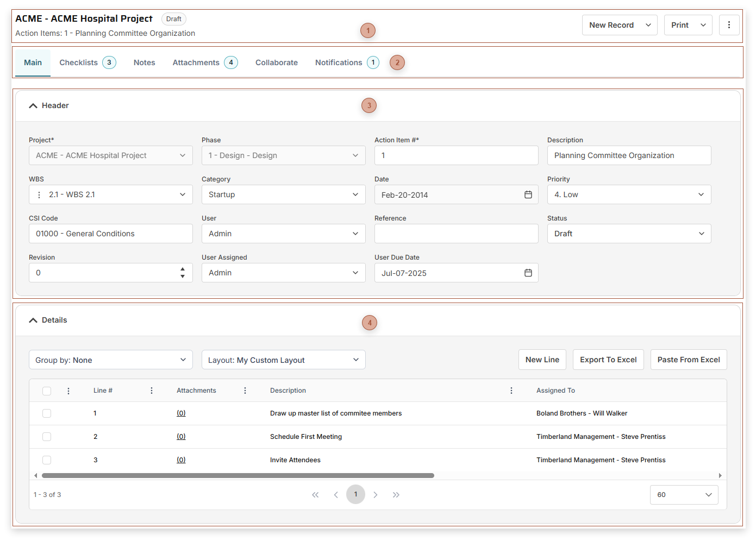
Task: Click the WBS field drag handle icon
Action: [x=39, y=194]
